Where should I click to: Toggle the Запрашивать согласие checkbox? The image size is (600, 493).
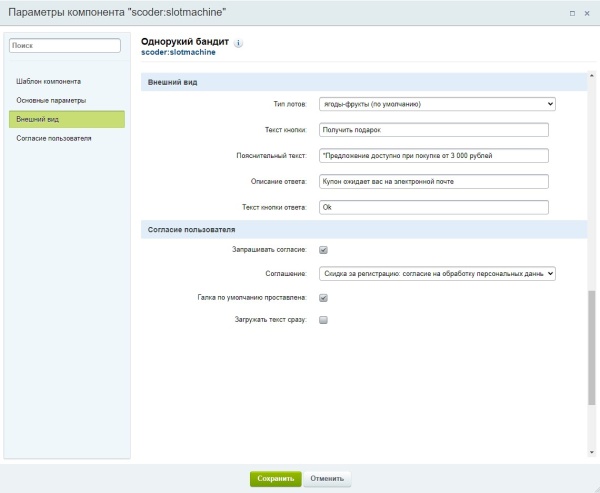pos(323,250)
